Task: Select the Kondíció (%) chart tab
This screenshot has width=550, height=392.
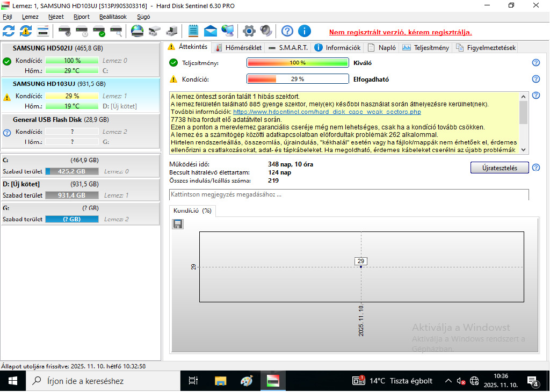Action: [x=193, y=210]
